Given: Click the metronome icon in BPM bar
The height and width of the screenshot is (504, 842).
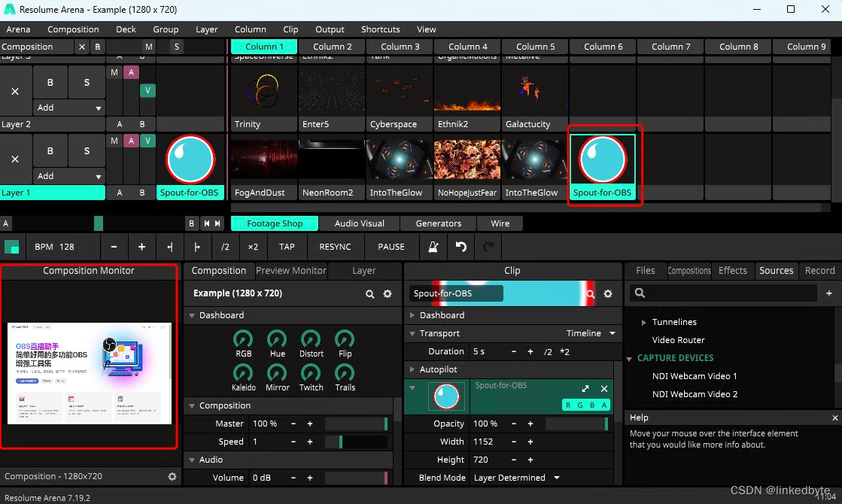Looking at the screenshot, I should click(433, 247).
